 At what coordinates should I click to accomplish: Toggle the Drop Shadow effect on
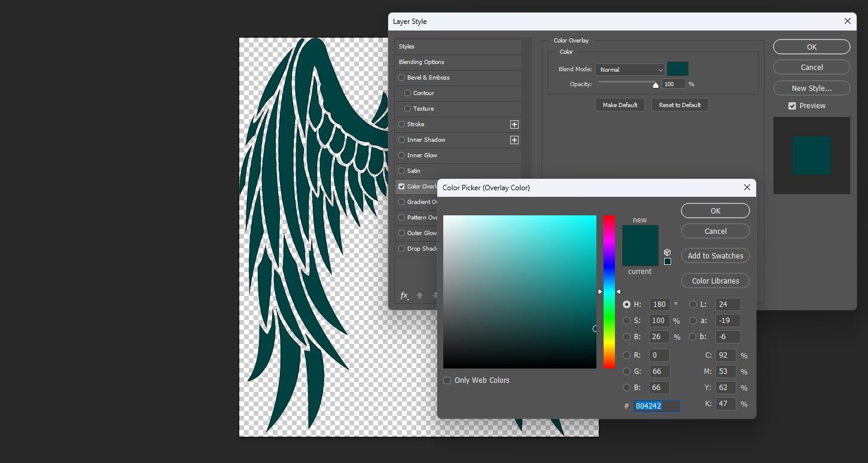coord(401,248)
